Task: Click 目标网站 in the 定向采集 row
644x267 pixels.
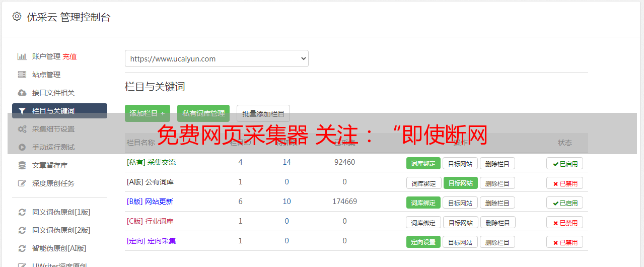Action: pyautogui.click(x=460, y=242)
